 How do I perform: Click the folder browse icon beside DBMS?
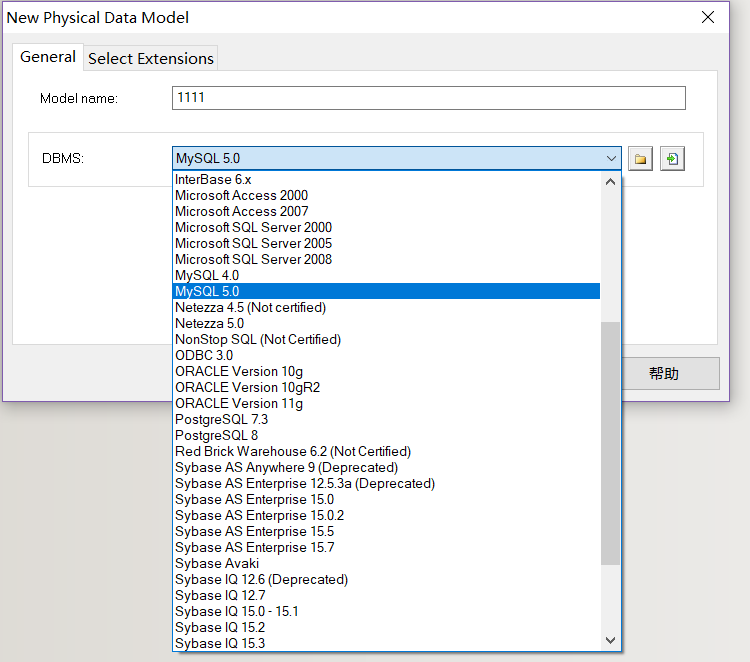click(641, 159)
